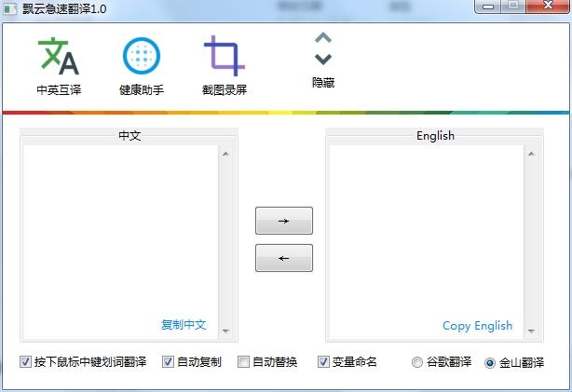572x392 pixels.
Task: Click the Copy English link
Action: [477, 326]
